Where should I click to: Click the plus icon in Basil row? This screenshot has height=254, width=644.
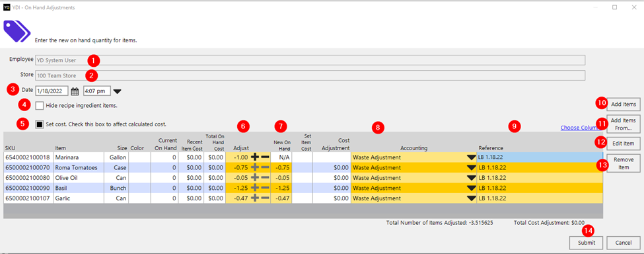click(255, 188)
